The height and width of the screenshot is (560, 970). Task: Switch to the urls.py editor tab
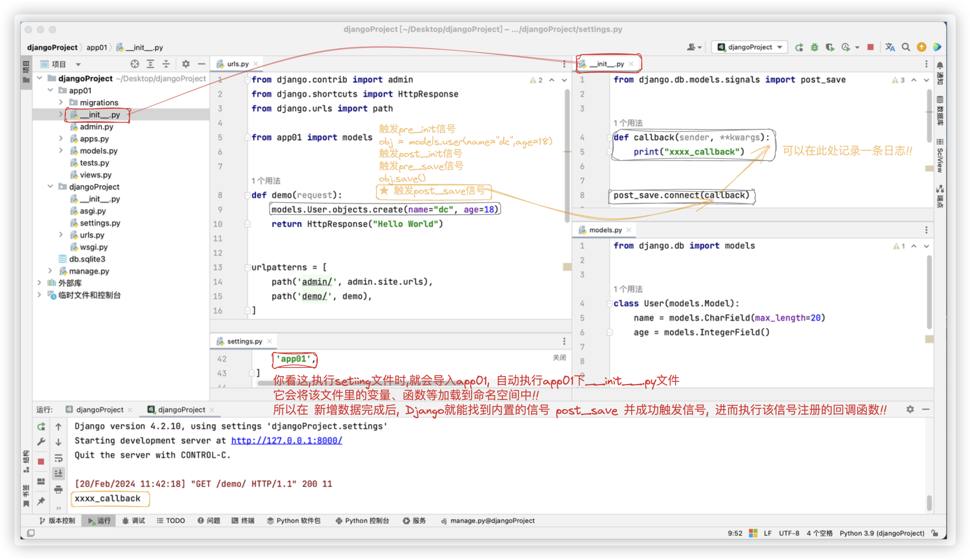point(237,64)
